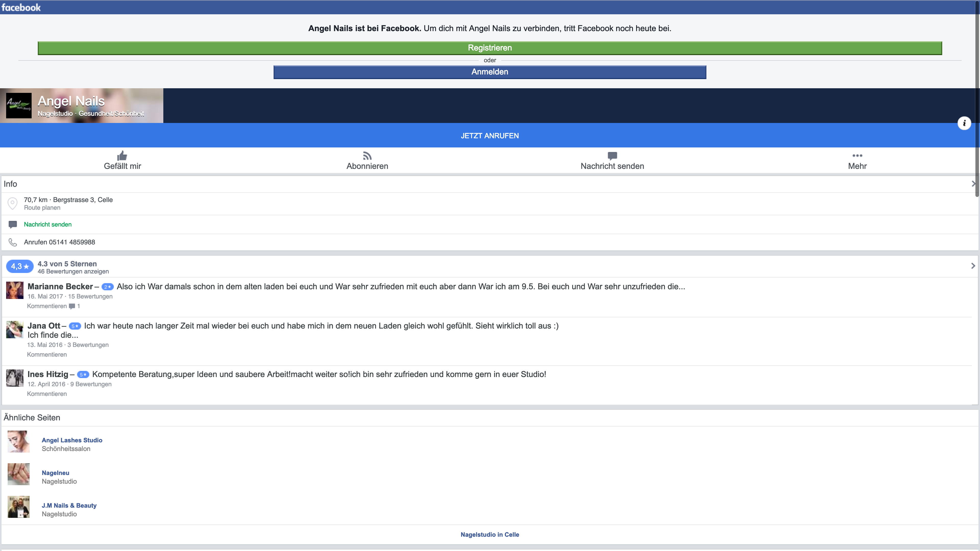Click the facebook logo in header
This screenshot has height=551, width=980.
(21, 7)
